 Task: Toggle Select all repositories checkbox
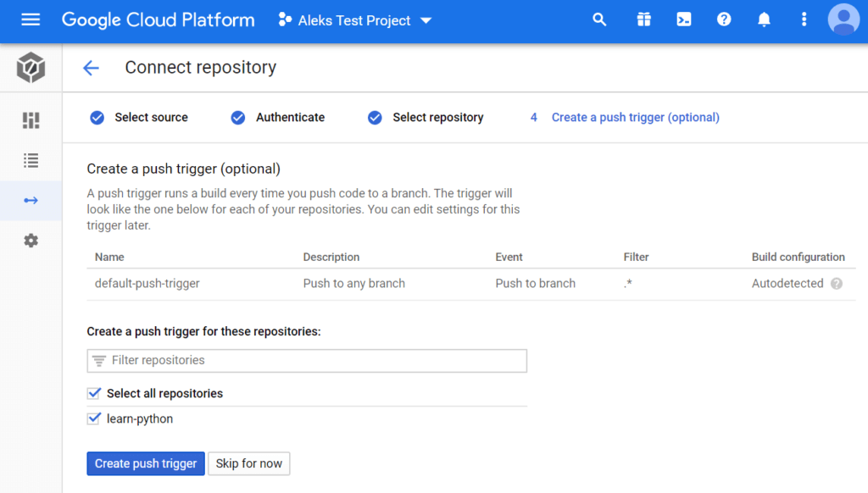coord(94,393)
